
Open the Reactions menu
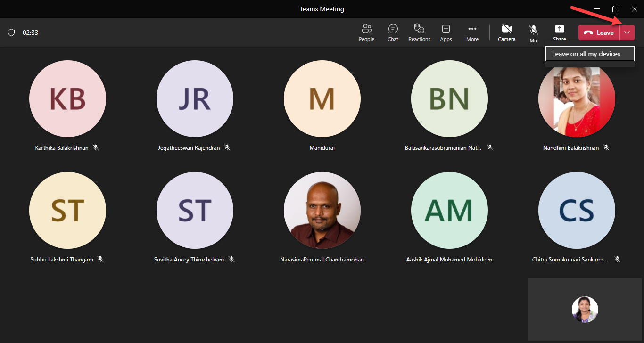[419, 33]
